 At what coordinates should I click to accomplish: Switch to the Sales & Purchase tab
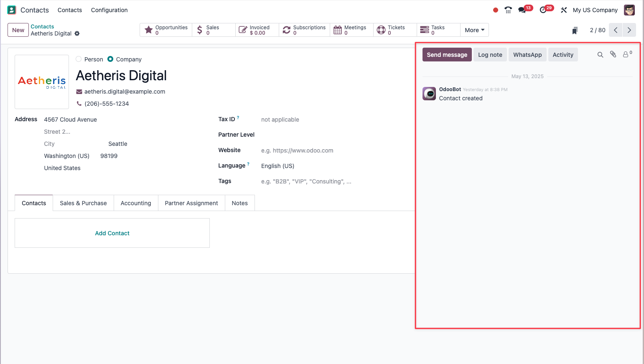click(83, 203)
